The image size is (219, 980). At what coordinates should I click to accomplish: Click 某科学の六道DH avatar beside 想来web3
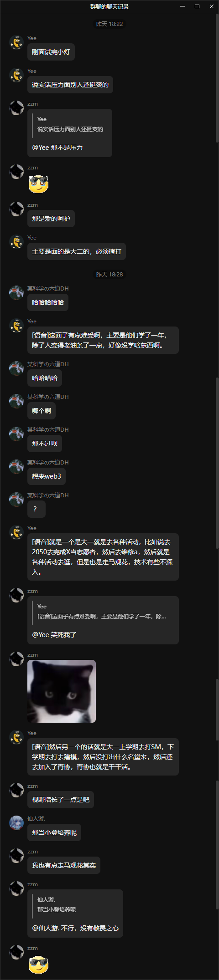coord(16,467)
